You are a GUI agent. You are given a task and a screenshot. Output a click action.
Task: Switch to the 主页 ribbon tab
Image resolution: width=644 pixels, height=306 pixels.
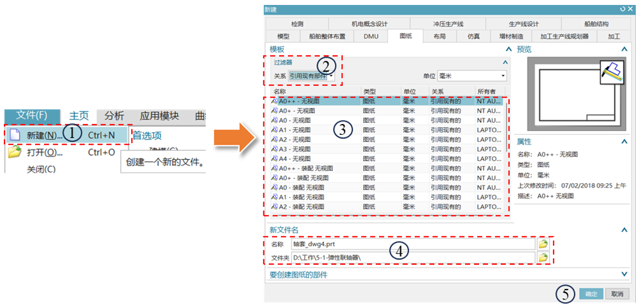(80, 116)
